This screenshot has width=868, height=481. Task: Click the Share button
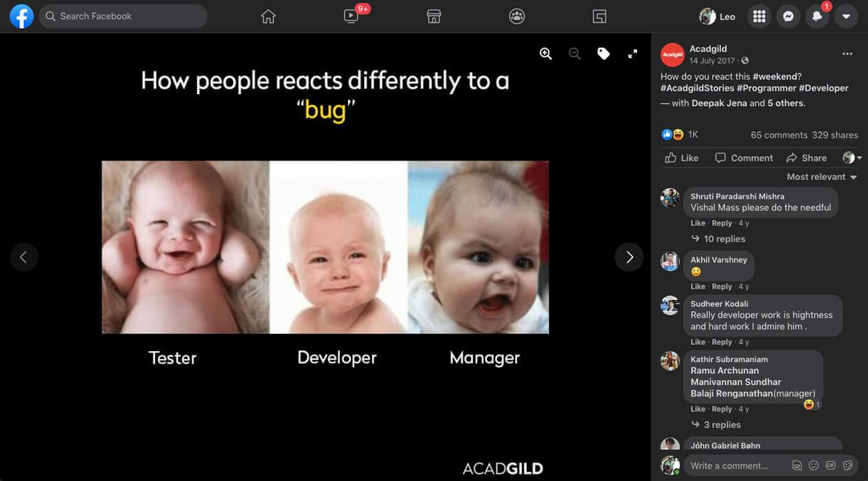pyautogui.click(x=806, y=158)
